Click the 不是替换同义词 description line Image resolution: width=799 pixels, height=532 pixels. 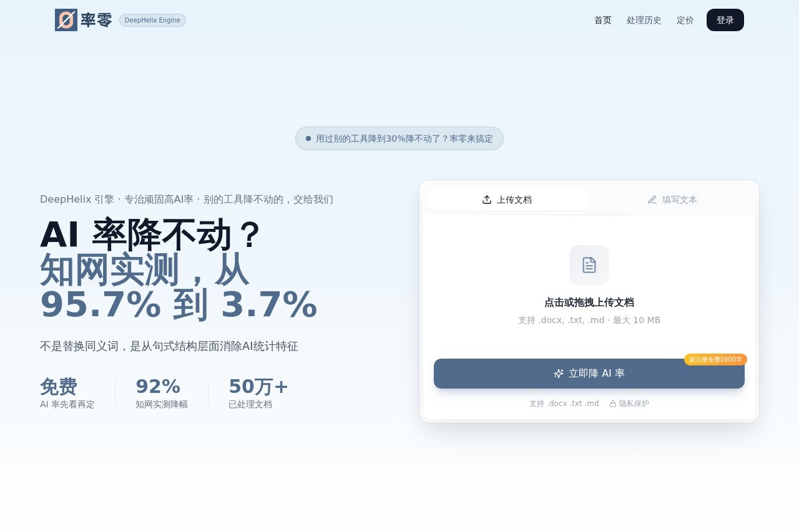coord(169,346)
